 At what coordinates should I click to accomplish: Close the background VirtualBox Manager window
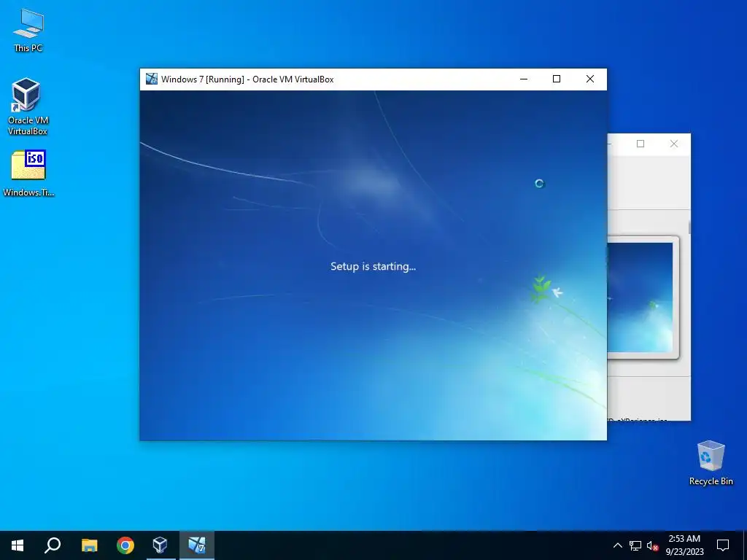click(x=673, y=144)
